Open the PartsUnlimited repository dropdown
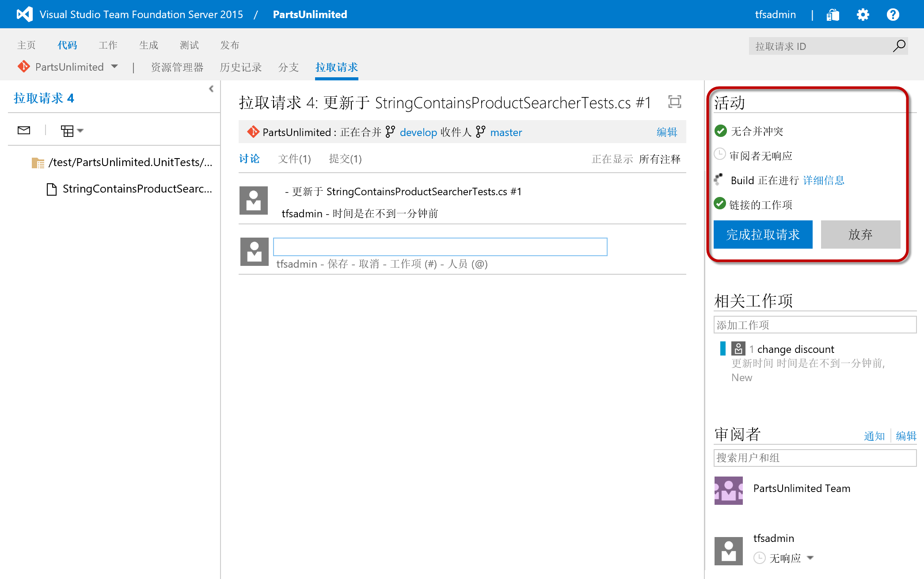Image resolution: width=924 pixels, height=579 pixels. pos(114,67)
